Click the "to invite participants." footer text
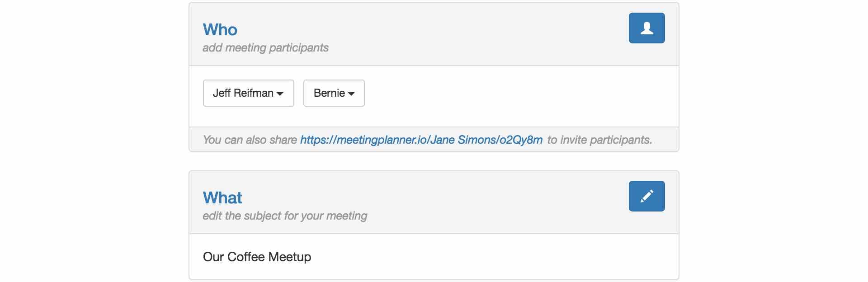The image size is (868, 282). pos(599,140)
